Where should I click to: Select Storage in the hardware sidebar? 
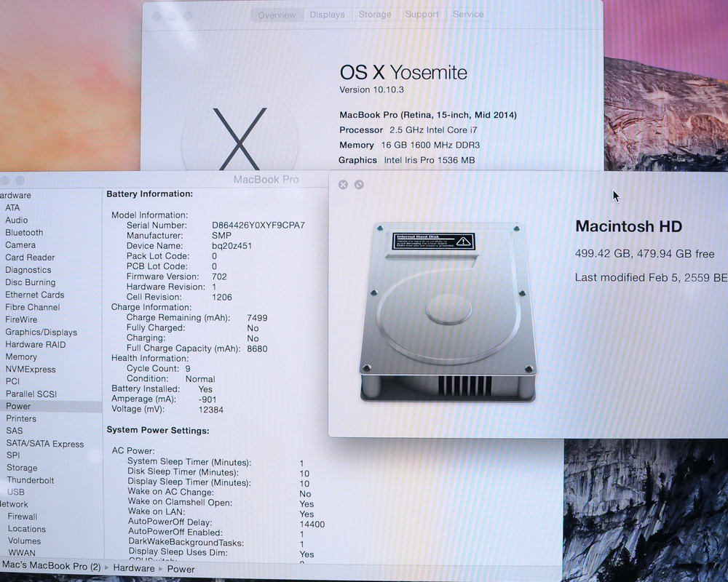pyautogui.click(x=22, y=468)
